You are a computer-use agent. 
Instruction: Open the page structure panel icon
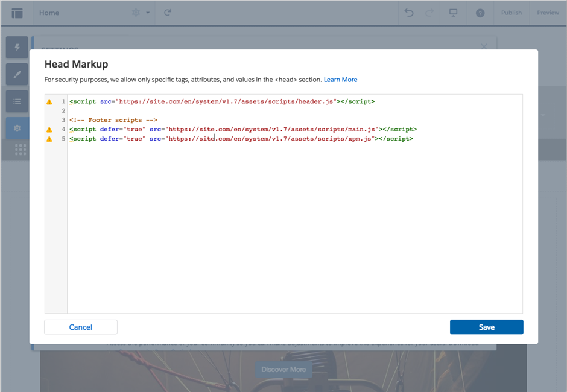[17, 13]
